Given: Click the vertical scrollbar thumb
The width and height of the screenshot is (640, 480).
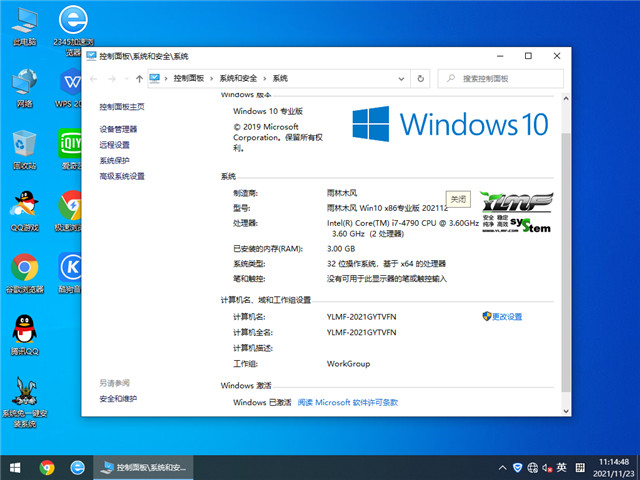Looking at the screenshot, I should 566,261.
